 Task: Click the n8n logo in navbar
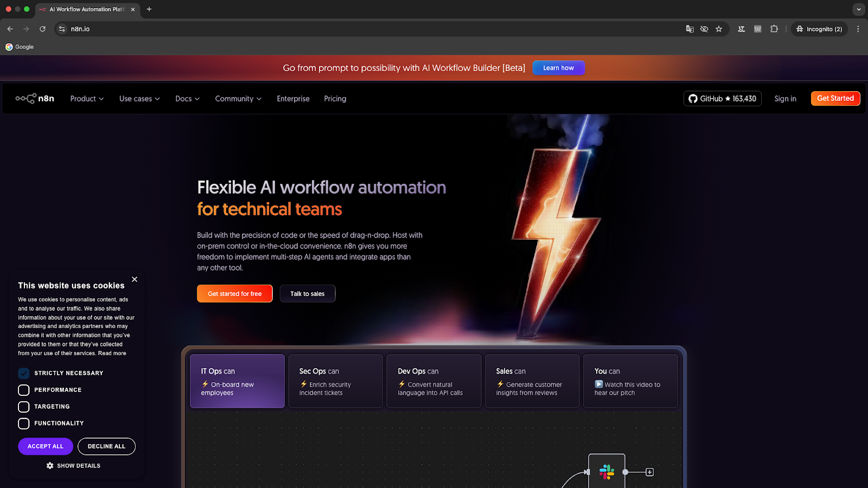coord(35,98)
